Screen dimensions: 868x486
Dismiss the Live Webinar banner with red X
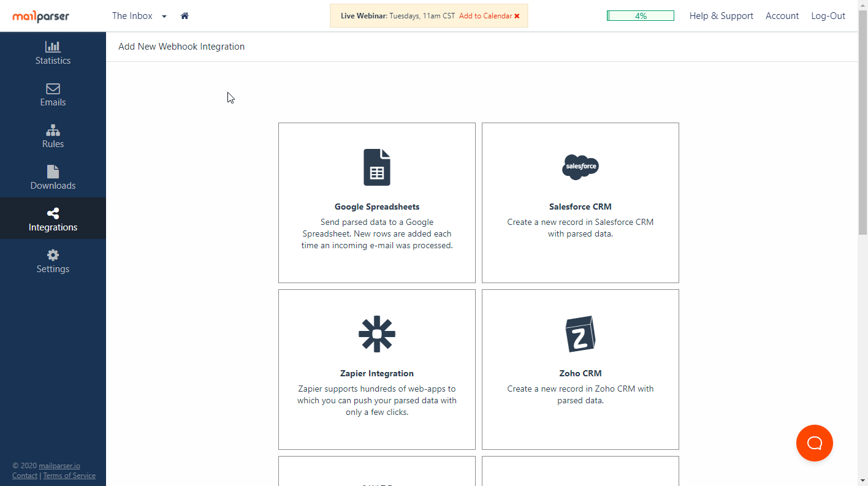click(x=517, y=16)
